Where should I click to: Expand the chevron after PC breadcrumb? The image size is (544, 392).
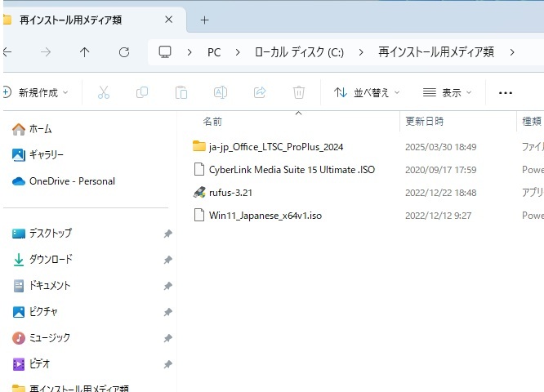point(238,52)
